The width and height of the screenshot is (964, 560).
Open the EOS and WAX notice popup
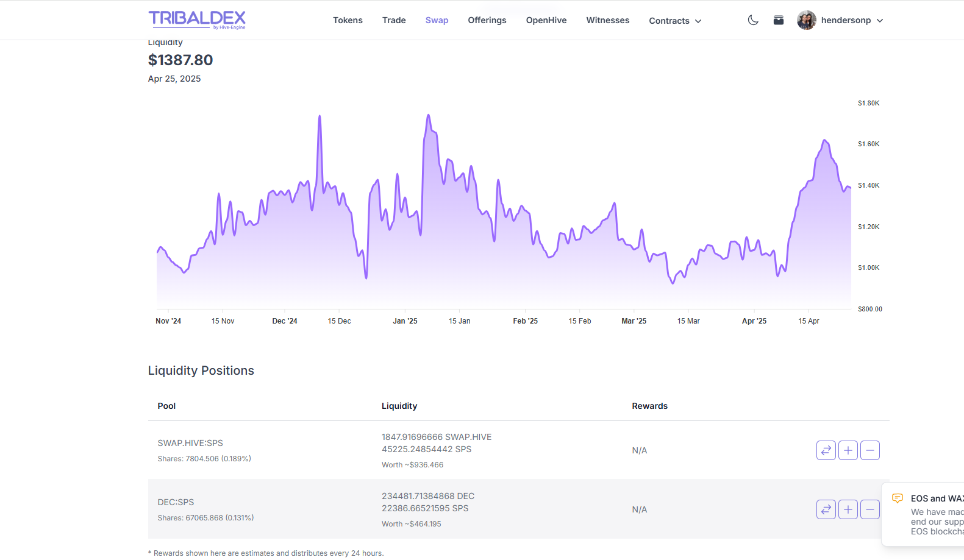coord(923,515)
